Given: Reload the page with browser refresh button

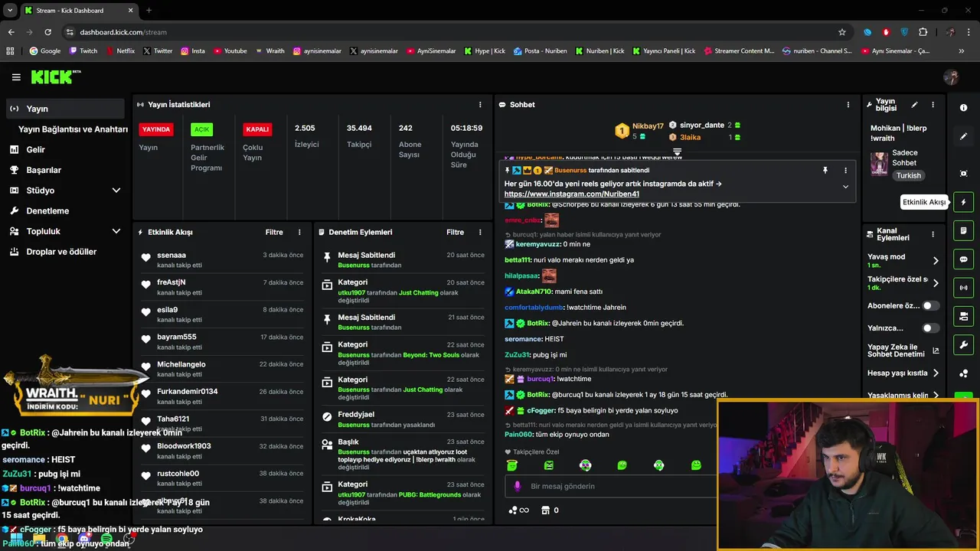Looking at the screenshot, I should click(x=47, y=32).
